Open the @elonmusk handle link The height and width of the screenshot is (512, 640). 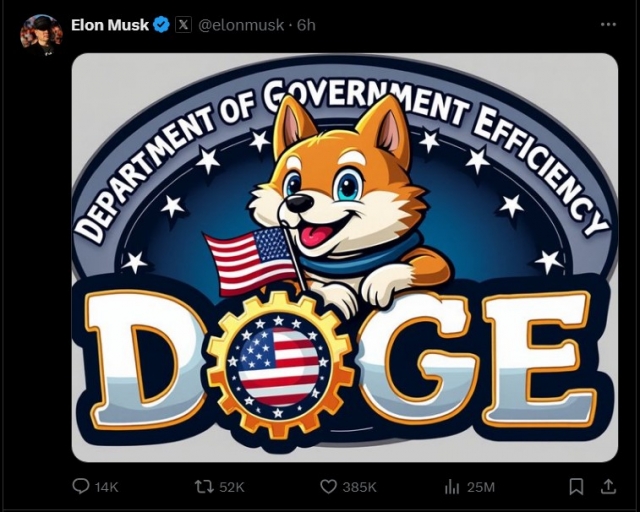[241, 25]
